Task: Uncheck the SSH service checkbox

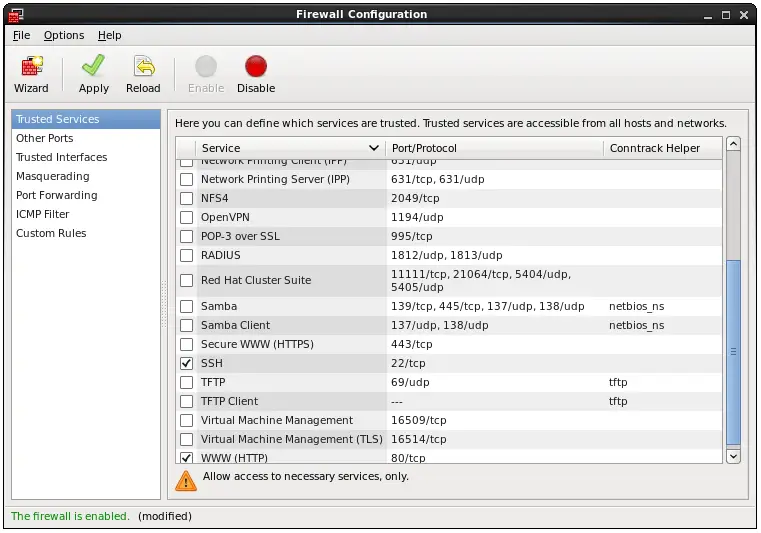Action: click(x=186, y=363)
